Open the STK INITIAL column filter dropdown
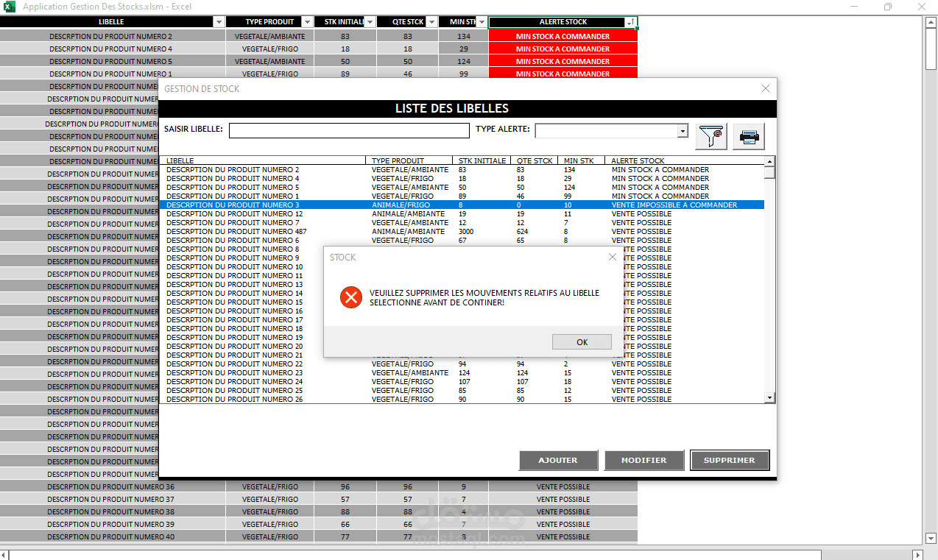This screenshot has width=938, height=560. 370,22
